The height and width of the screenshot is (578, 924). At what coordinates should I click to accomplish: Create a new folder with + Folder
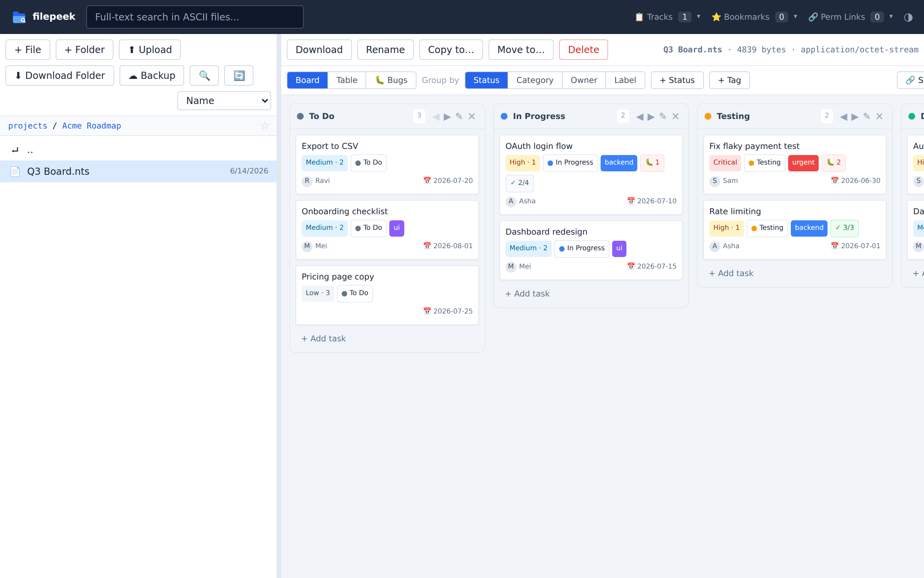(84, 50)
